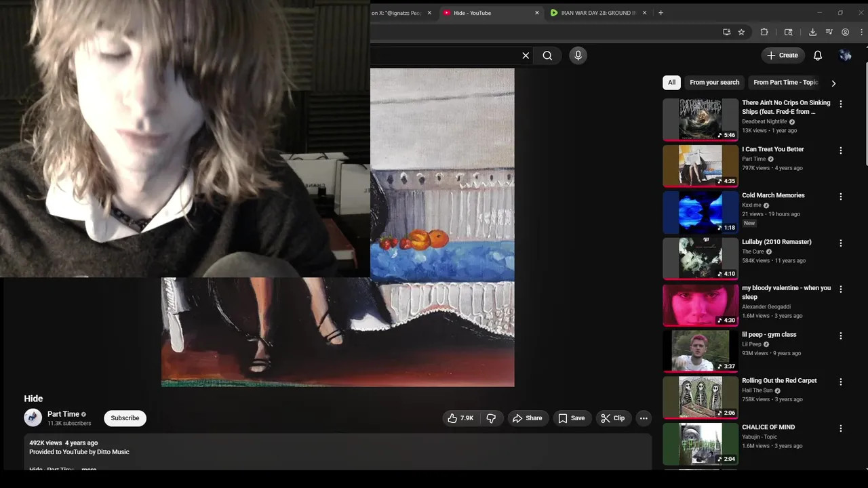The width and height of the screenshot is (868, 488).
Task: Open the YouTube account avatar menu
Action: [845, 56]
